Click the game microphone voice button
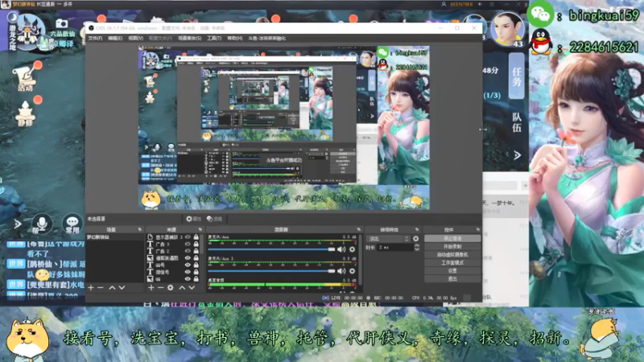This screenshot has width=644, height=362. [42, 224]
